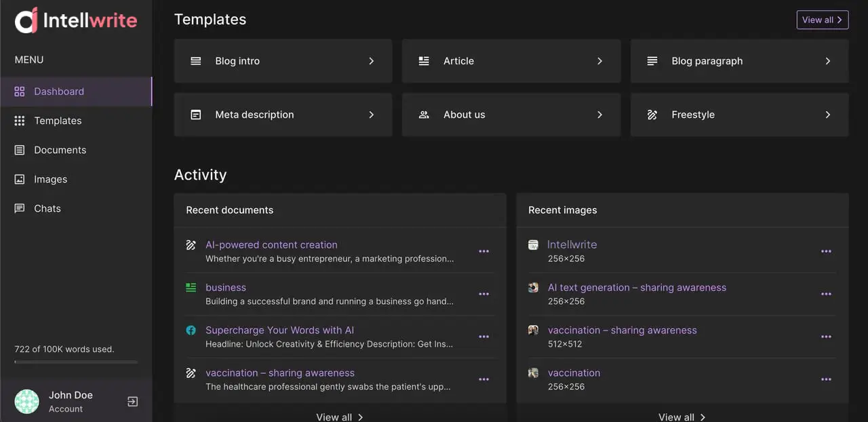Open Documents from the sidebar menu
868x422 pixels.
pyautogui.click(x=60, y=150)
